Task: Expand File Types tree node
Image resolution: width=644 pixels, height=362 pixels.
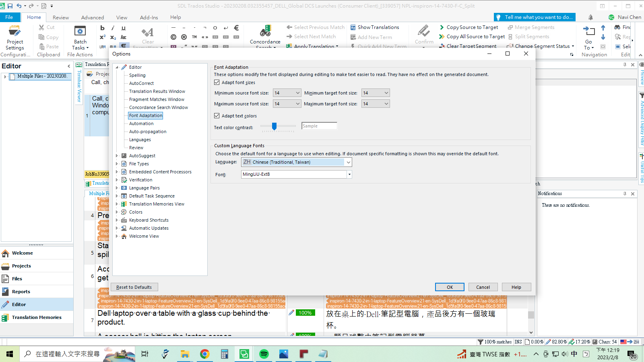Action: click(x=117, y=164)
